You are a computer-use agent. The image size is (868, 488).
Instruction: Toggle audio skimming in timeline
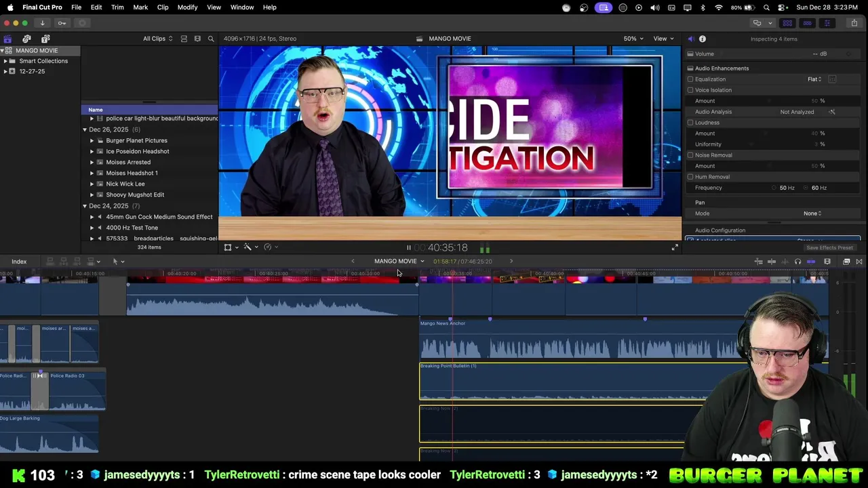(x=785, y=262)
